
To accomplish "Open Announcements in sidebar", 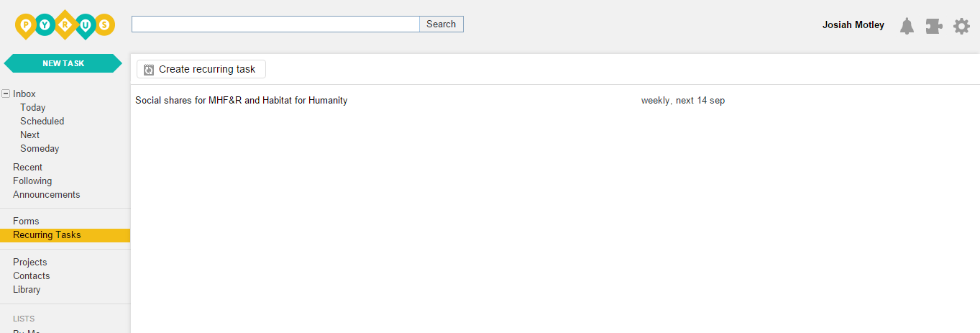I will click(47, 195).
